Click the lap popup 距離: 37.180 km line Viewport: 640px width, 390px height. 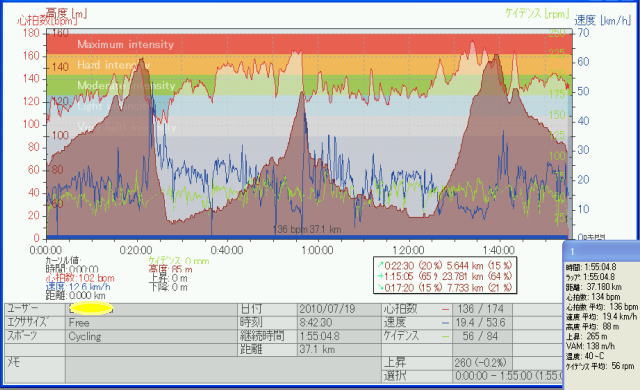pyautogui.click(x=594, y=287)
